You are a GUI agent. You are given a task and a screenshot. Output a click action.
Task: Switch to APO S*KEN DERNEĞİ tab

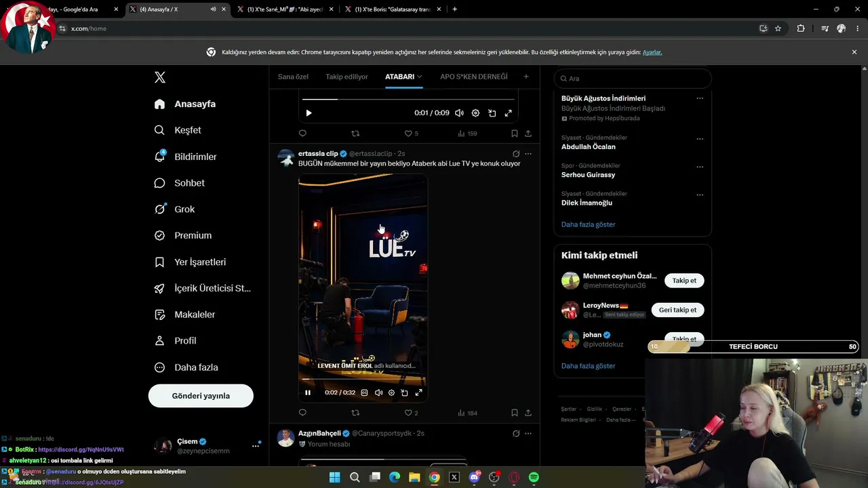(x=473, y=77)
